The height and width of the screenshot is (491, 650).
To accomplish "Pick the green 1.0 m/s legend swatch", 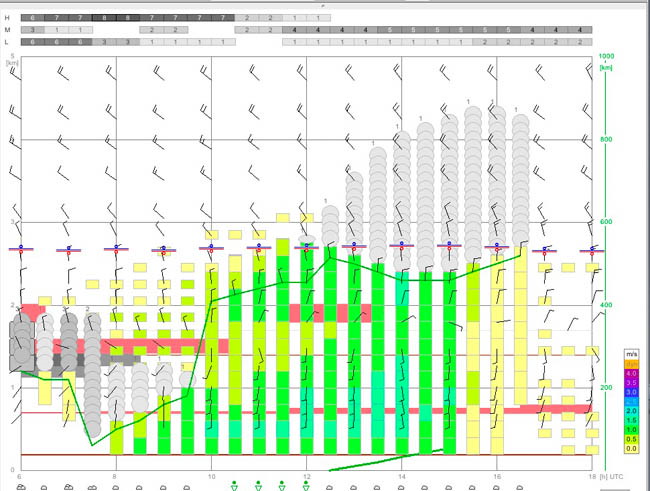I will coord(631,430).
